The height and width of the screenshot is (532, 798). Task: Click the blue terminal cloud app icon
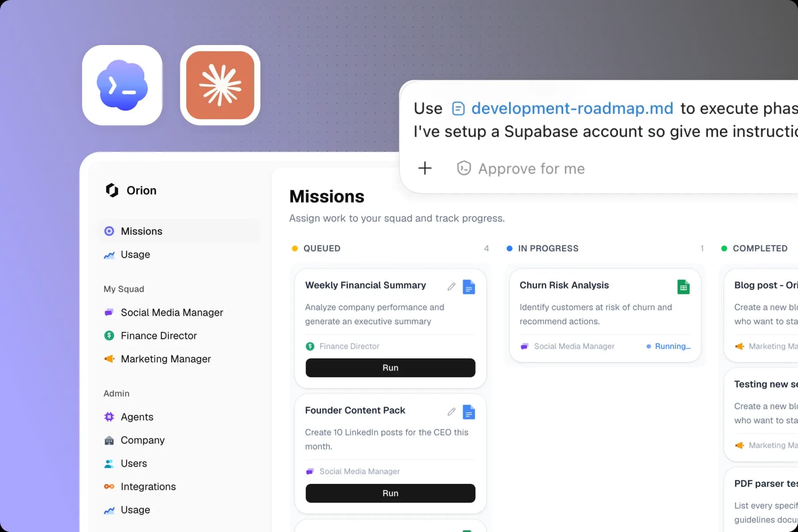(122, 85)
